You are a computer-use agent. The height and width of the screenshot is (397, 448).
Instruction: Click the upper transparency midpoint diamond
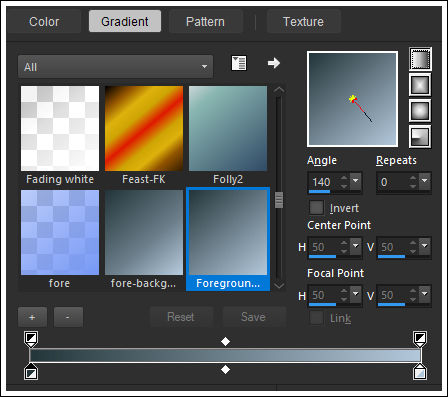(226, 342)
